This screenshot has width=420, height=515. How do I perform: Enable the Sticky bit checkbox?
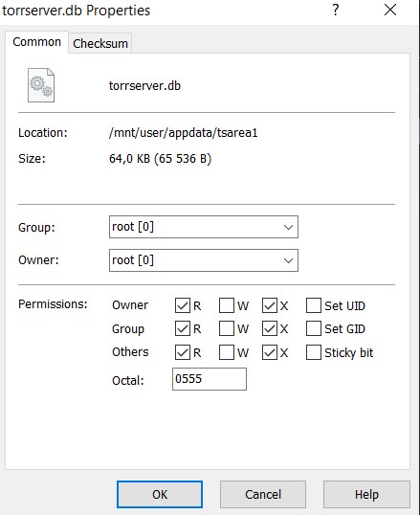click(314, 353)
